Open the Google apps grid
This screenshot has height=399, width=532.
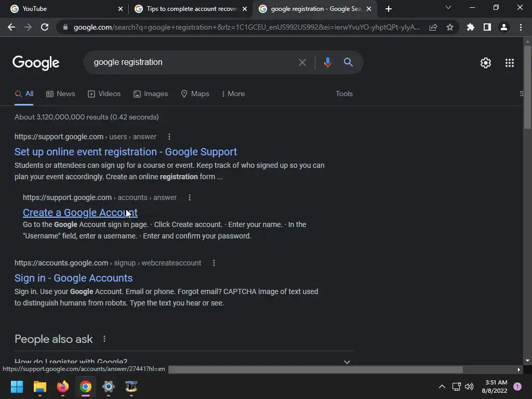510,63
